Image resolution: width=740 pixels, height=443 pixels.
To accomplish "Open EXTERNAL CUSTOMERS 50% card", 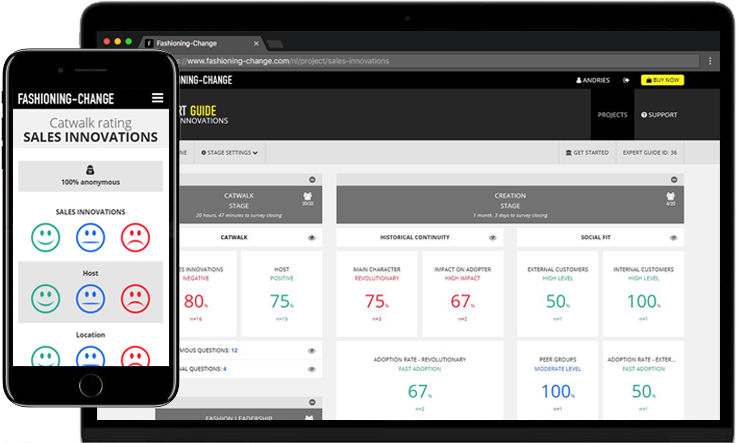I will 557,293.
